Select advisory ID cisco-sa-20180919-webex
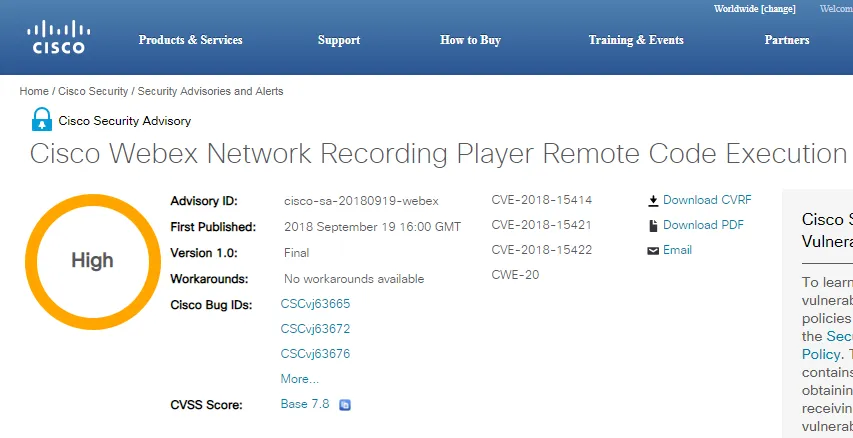The image size is (853, 438). click(361, 201)
